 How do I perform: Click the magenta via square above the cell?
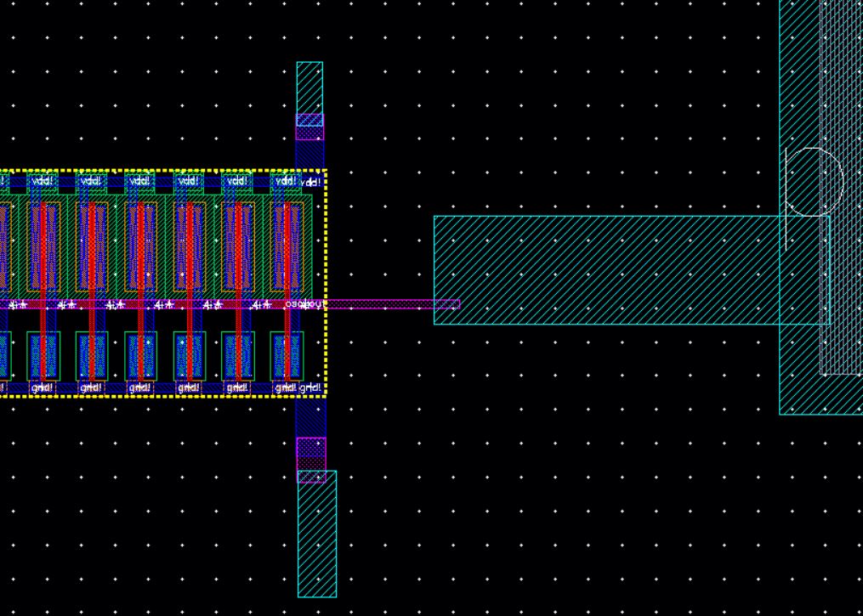[x=309, y=127]
